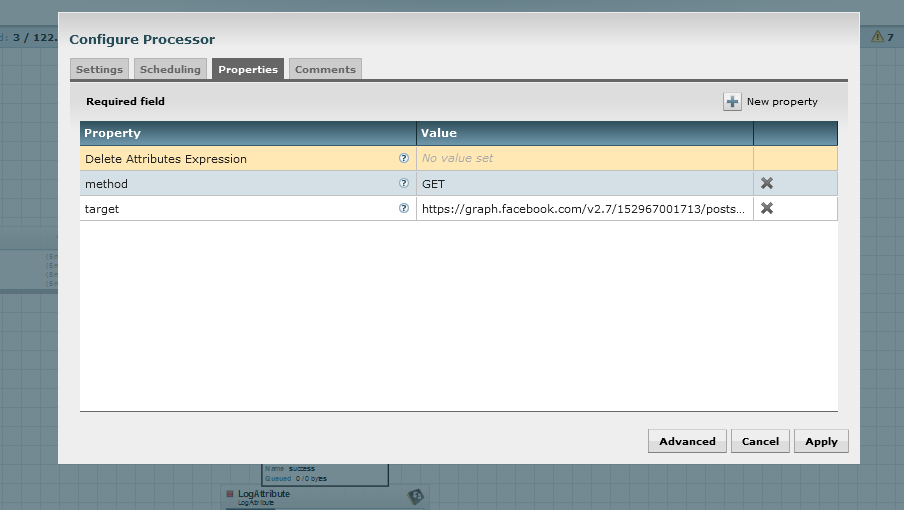The width and height of the screenshot is (907, 512).
Task: Open the Comments tab
Action: point(325,69)
